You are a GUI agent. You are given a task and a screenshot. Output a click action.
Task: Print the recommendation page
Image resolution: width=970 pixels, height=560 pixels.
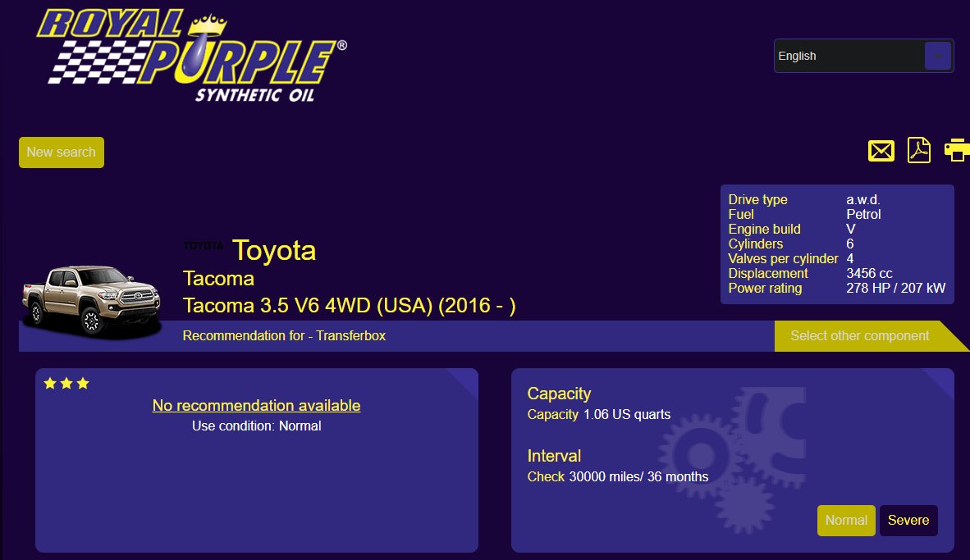tap(957, 150)
